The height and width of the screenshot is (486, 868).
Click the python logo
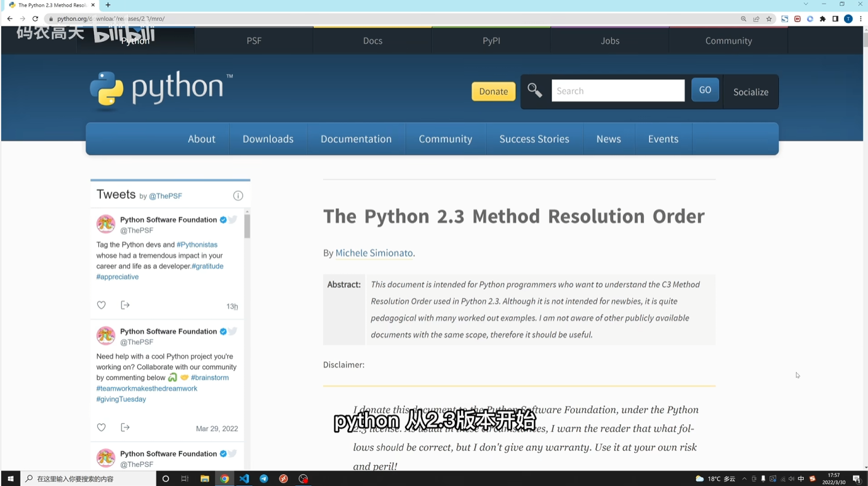coord(161,89)
